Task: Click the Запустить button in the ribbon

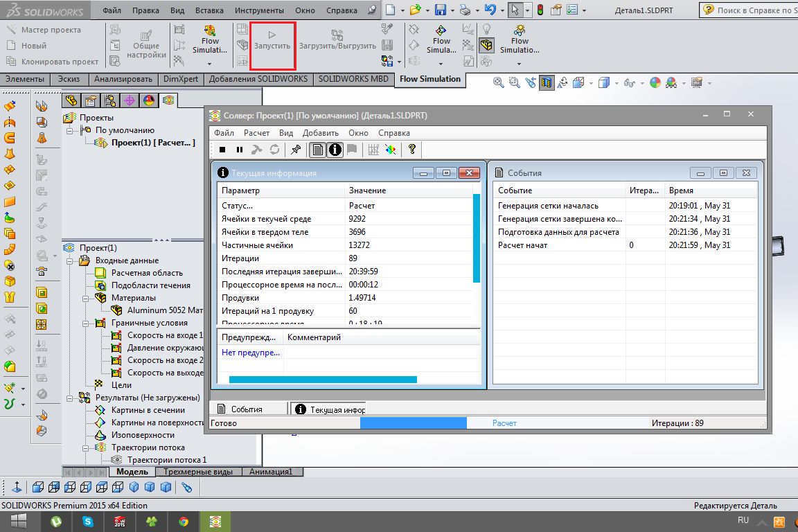Action: click(272, 46)
